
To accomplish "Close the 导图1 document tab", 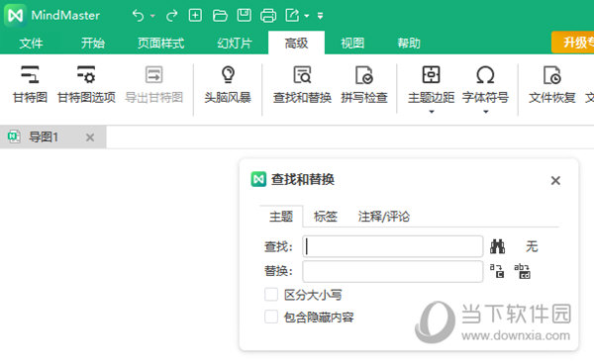I will pyautogui.click(x=90, y=137).
